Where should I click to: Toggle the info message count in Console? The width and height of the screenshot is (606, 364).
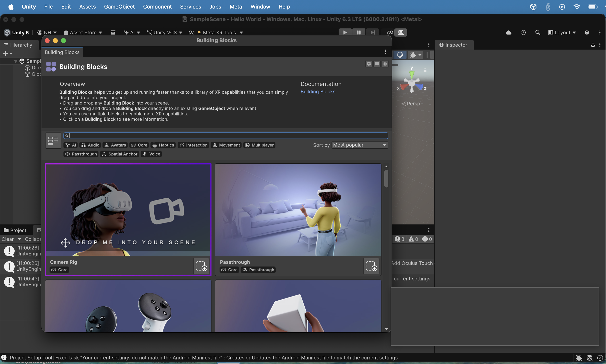pyautogui.click(x=400, y=239)
